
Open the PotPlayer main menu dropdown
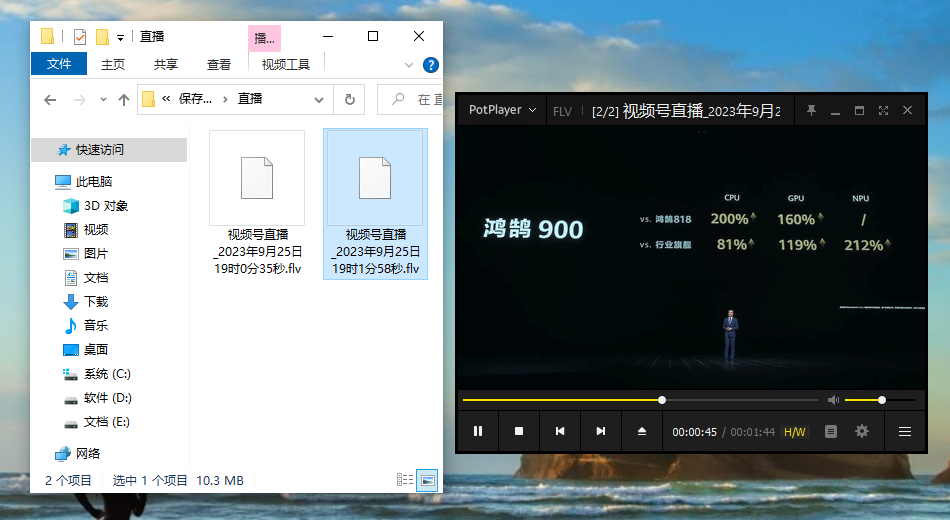click(x=502, y=110)
